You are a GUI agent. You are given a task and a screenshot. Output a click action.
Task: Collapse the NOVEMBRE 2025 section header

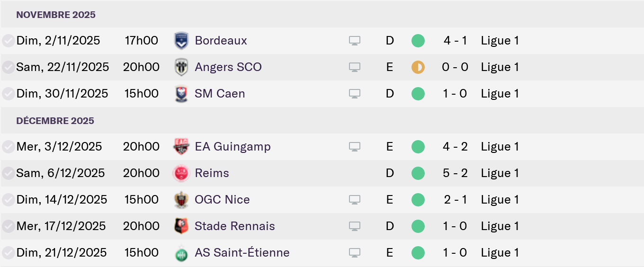point(56,15)
